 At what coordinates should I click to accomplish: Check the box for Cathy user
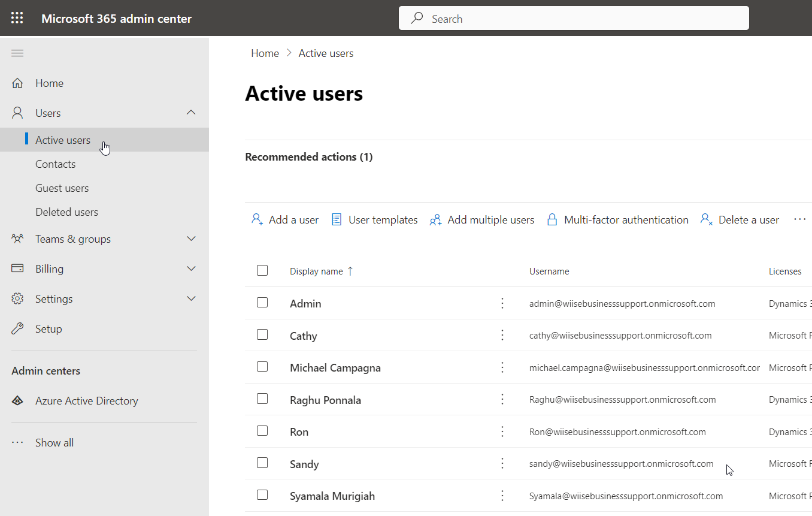click(x=262, y=334)
